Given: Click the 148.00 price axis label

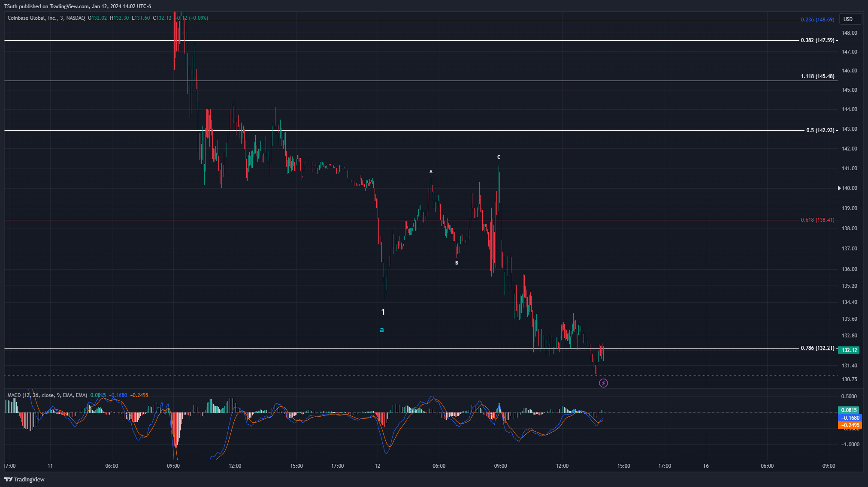Looking at the screenshot, I should coord(849,33).
